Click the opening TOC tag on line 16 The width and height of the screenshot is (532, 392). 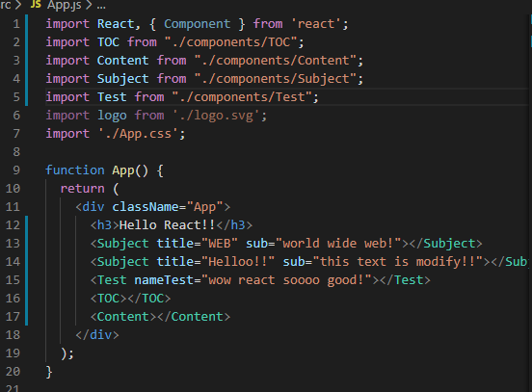click(x=108, y=299)
